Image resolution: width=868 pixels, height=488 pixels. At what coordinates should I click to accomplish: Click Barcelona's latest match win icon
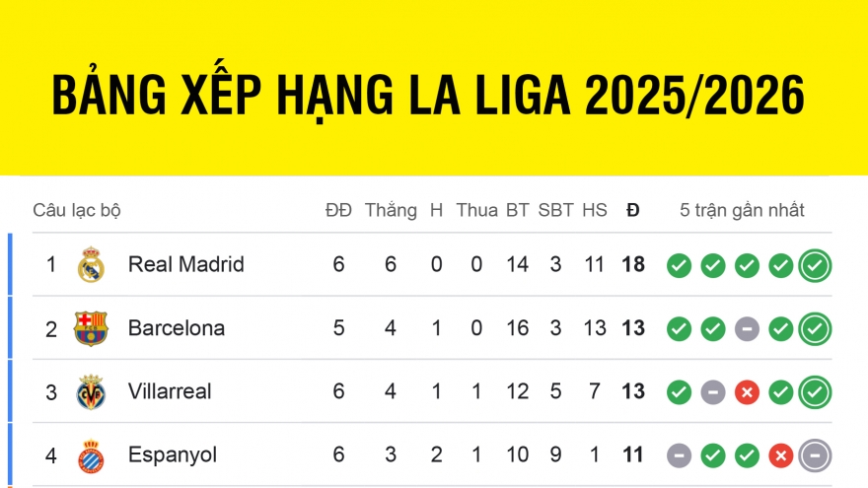pyautogui.click(x=816, y=328)
